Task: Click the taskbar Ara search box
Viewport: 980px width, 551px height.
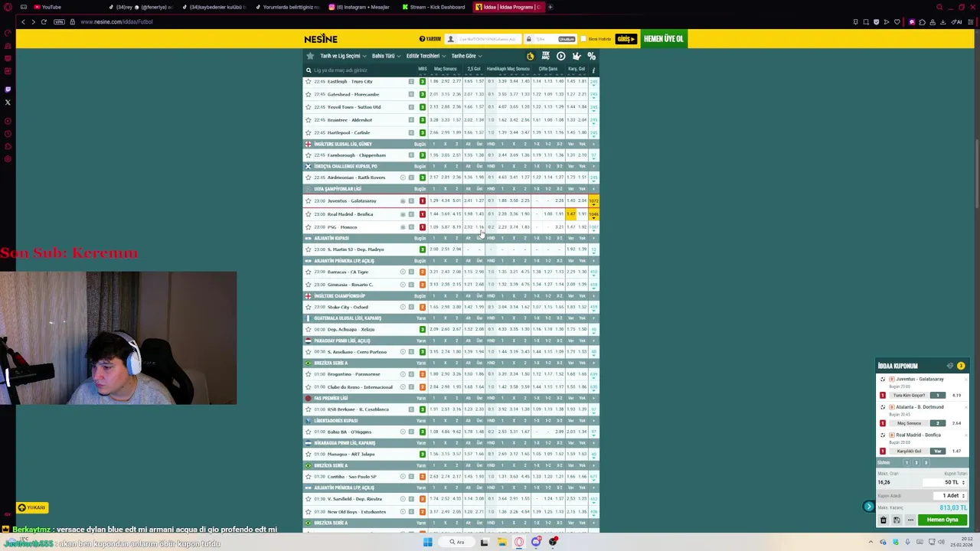Action: [456, 542]
